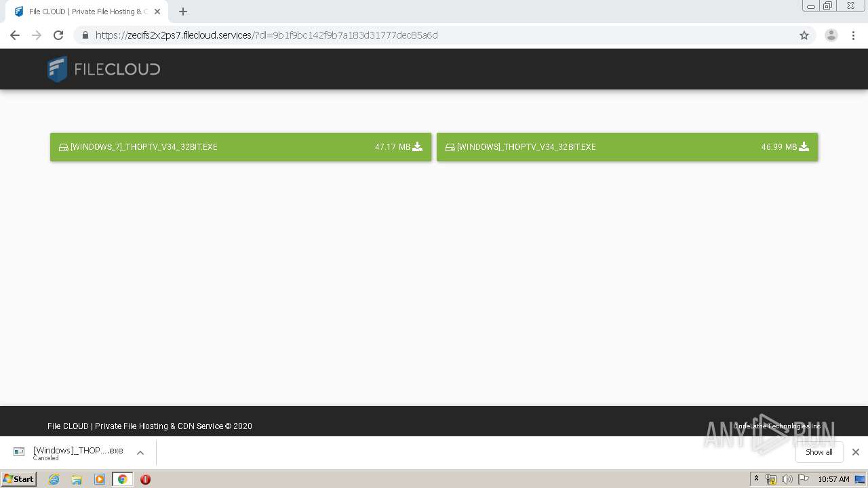868x488 pixels.
Task: Select the File CLOUD browser tab
Action: pos(87,12)
